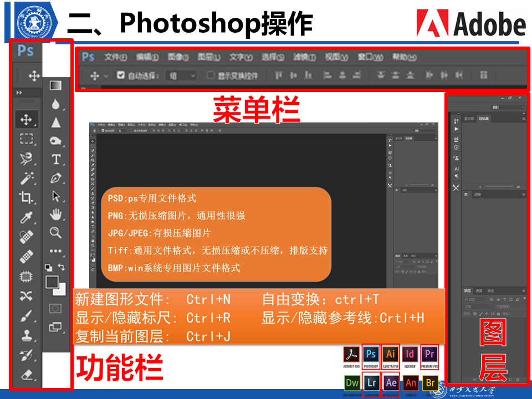The width and height of the screenshot is (532, 399).
Task: Select the Move tool in the toolbox
Action: (x=26, y=119)
